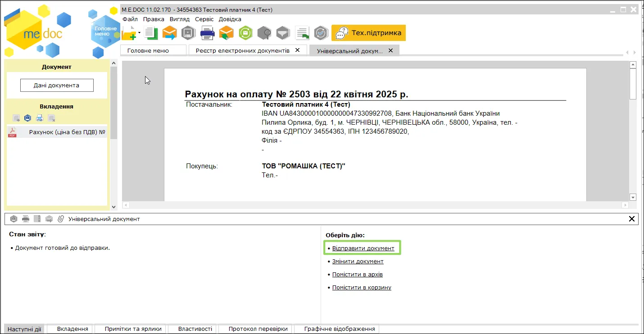
Task: Click the green copy document icon
Action: 151,33
